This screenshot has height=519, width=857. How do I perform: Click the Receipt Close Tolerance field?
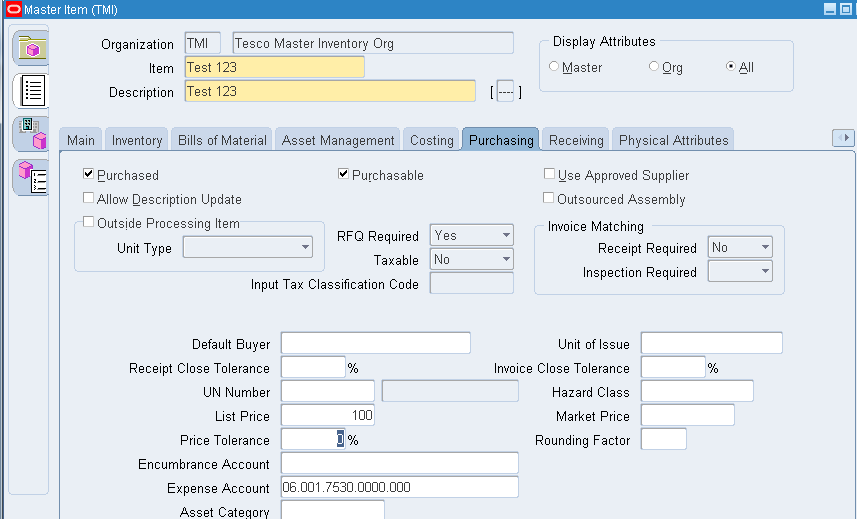[x=313, y=367]
